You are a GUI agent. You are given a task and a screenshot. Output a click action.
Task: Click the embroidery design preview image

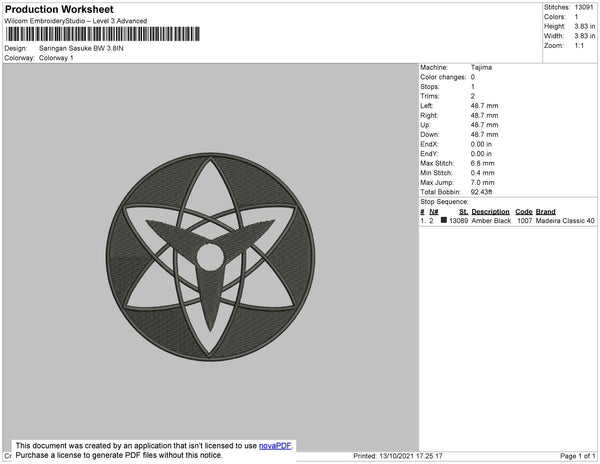point(210,257)
